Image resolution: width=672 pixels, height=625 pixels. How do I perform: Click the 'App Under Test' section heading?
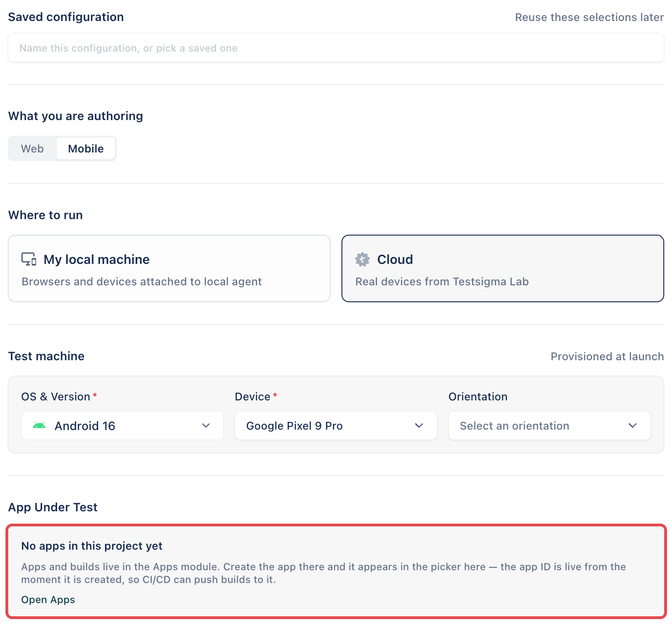[x=53, y=507]
